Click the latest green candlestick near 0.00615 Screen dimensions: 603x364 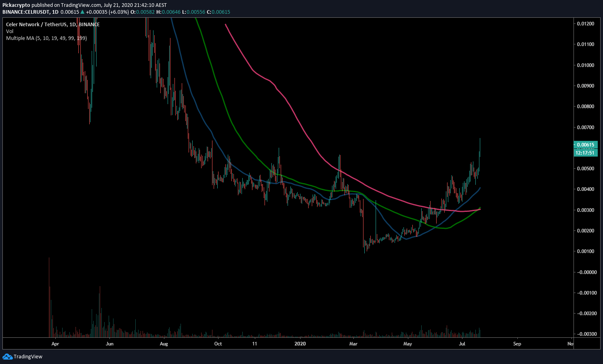[x=480, y=148]
